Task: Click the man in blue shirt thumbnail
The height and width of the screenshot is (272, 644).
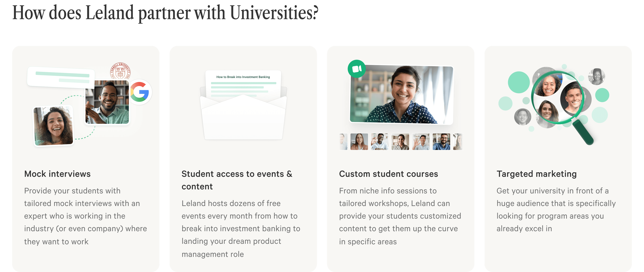Action: pyautogui.click(x=441, y=142)
